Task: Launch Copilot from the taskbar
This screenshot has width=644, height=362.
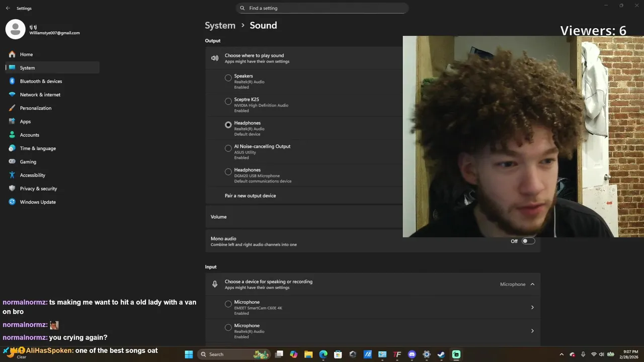Action: 294,354
